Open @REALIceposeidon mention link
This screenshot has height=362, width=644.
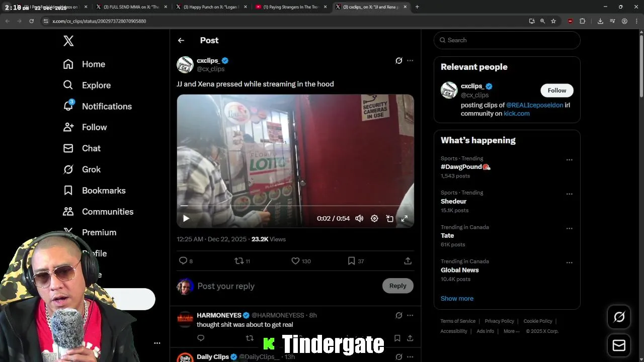coord(534,105)
